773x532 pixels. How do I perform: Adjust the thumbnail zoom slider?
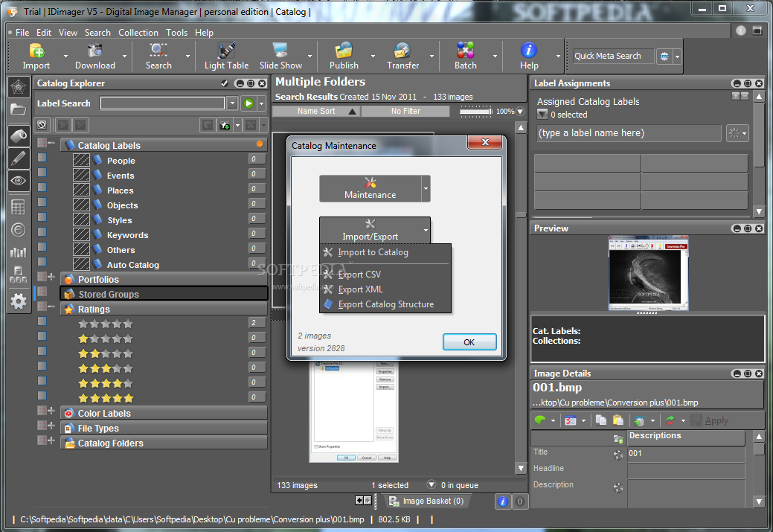[x=475, y=112]
